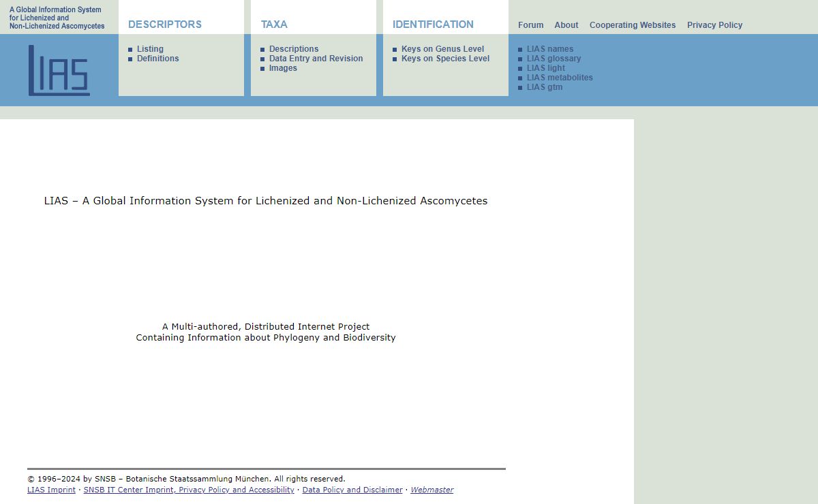Viewport: 818px width, 504px height.
Task: Open the Forum page
Action: tap(531, 25)
